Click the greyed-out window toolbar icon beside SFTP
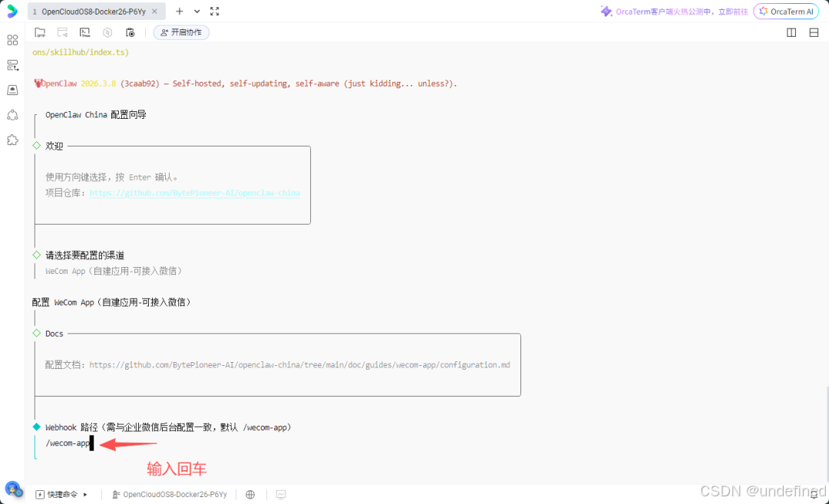Image resolution: width=829 pixels, height=504 pixels. coord(62,32)
